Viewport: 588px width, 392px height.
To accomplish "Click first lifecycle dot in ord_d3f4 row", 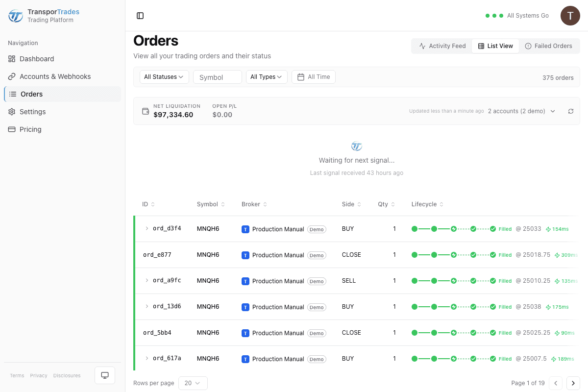I will (415, 229).
